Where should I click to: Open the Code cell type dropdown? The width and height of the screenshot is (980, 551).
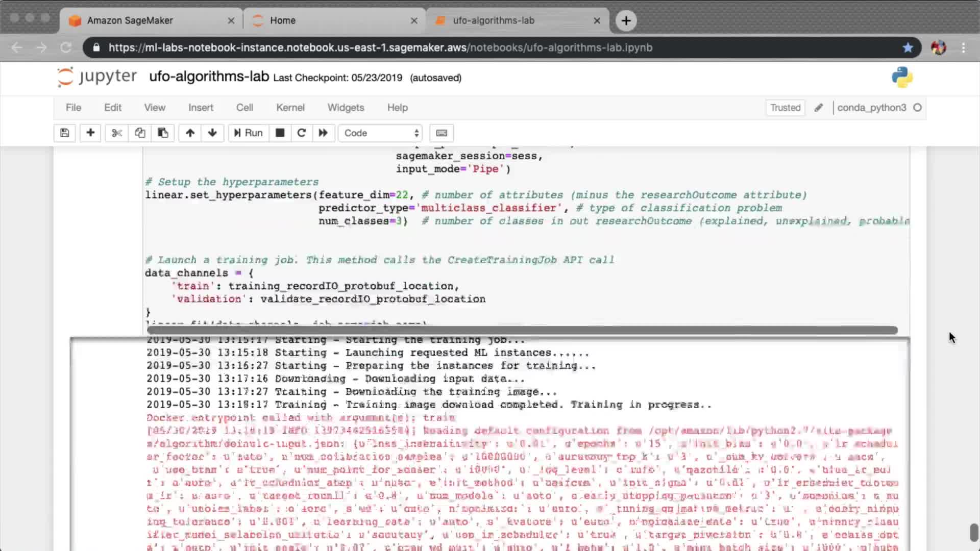(380, 133)
